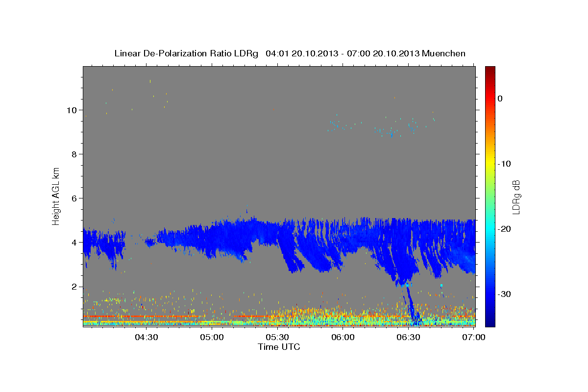Click the height tick label '2'

pyautogui.click(x=73, y=287)
